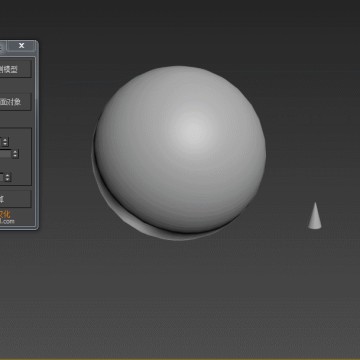
Task: Decrease the third spinner with its down arrow
Action: coord(8,179)
